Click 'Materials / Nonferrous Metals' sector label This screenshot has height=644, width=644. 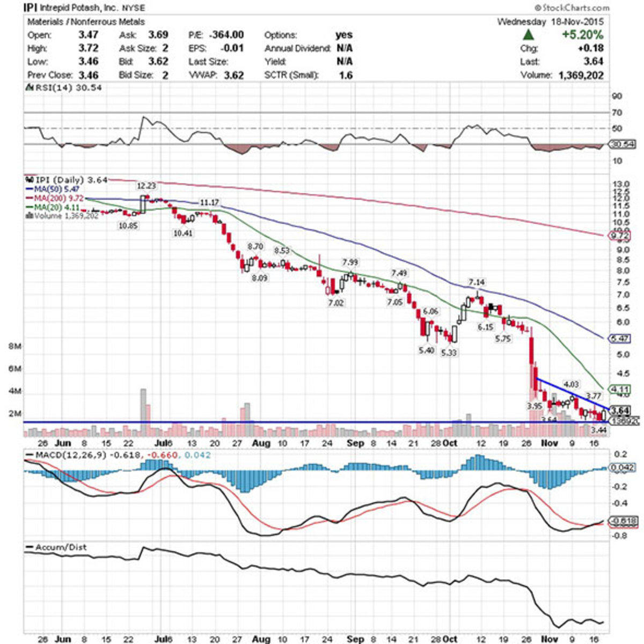click(x=86, y=22)
